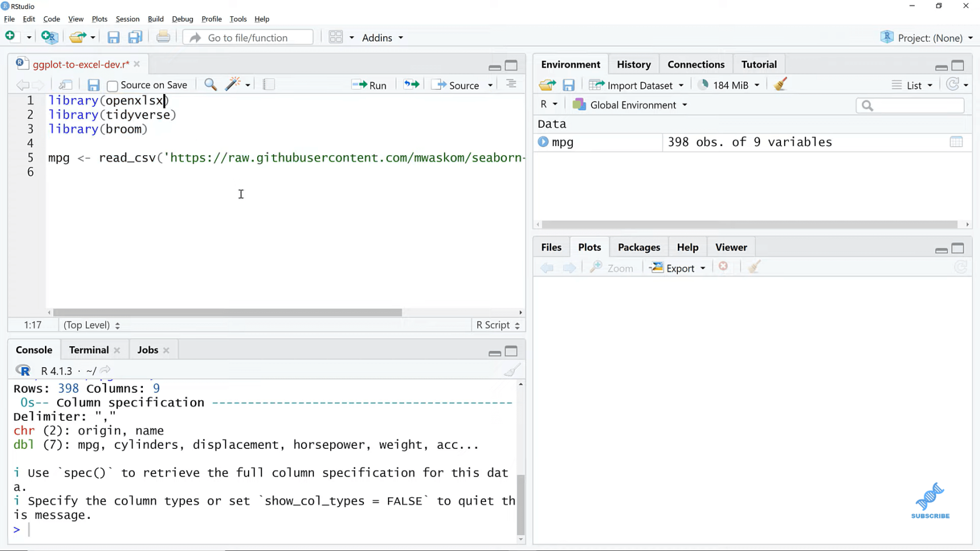Show editor in new window icon
The image size is (980, 551).
(x=65, y=85)
